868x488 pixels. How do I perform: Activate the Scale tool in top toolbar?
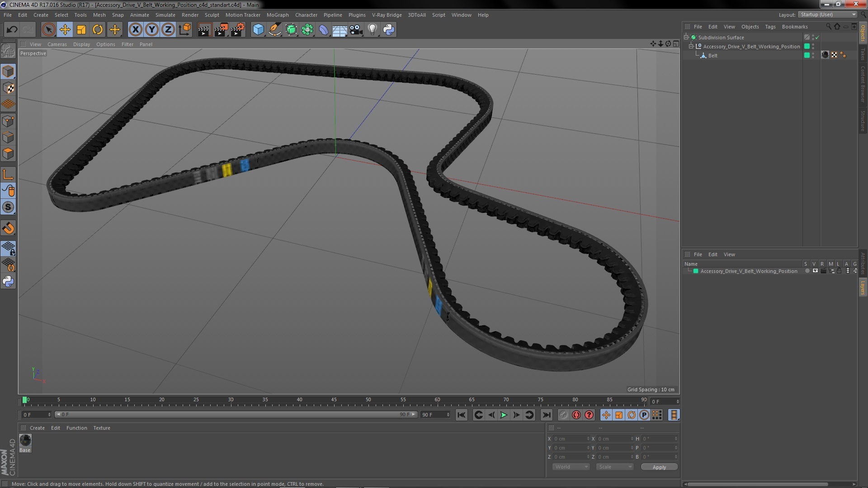tap(81, 30)
